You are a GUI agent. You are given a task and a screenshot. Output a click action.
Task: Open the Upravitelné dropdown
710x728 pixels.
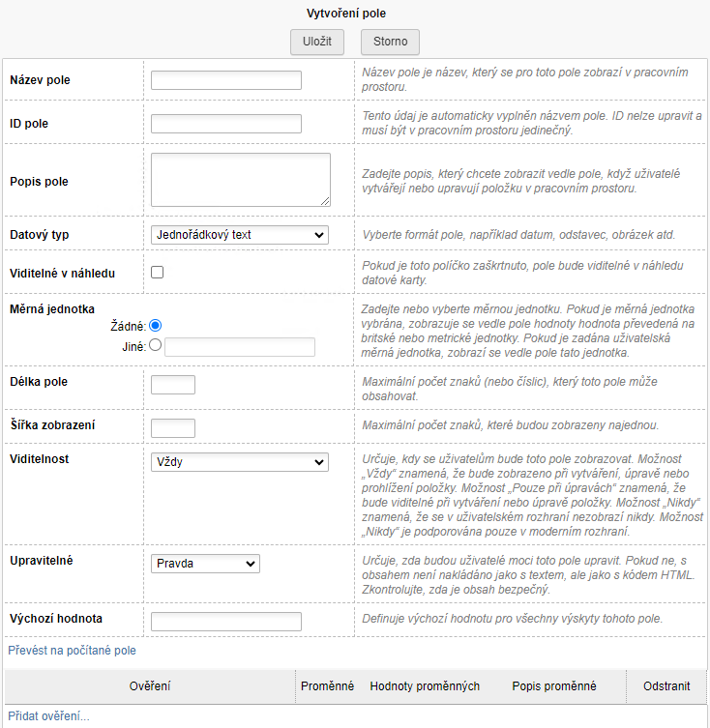[x=205, y=563]
